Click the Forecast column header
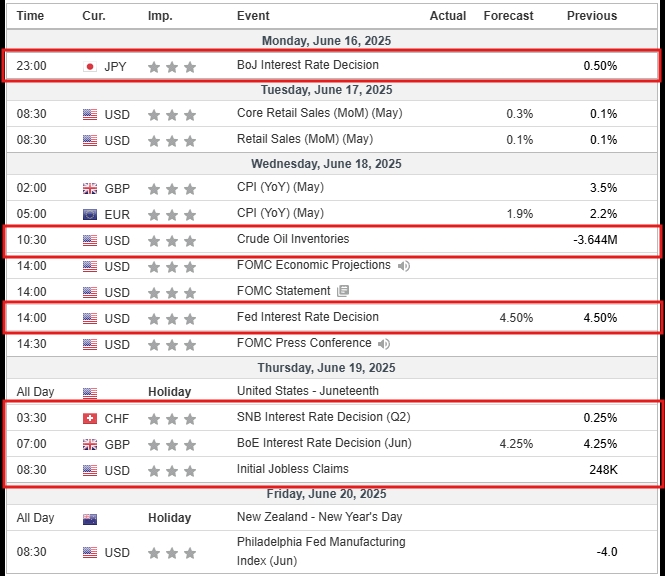The width and height of the screenshot is (665, 576). (508, 16)
